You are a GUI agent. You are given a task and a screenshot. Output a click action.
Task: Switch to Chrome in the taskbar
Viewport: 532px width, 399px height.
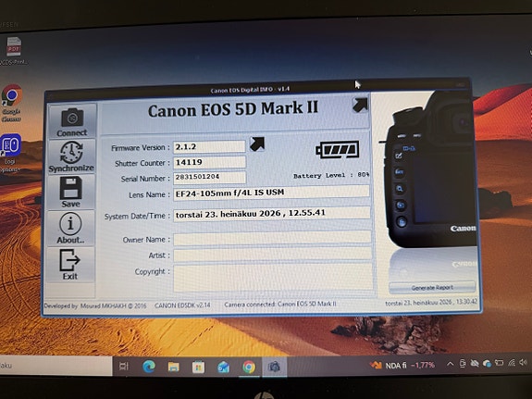tap(249, 368)
